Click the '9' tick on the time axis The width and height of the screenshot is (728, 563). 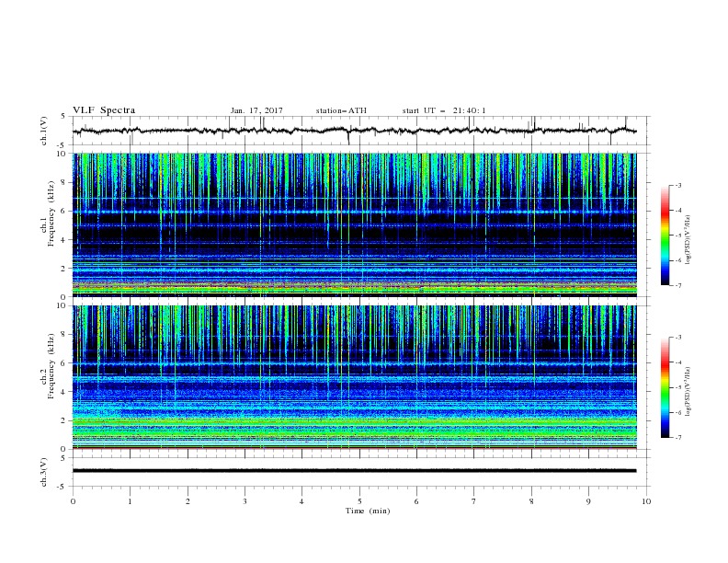pyautogui.click(x=588, y=501)
